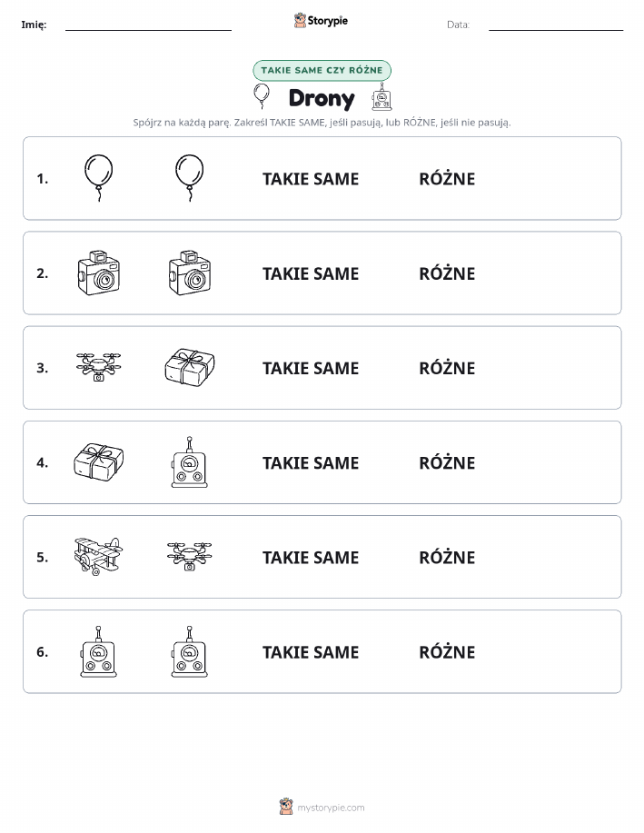Click the Data date line field
The image size is (644, 833).
(x=556, y=25)
